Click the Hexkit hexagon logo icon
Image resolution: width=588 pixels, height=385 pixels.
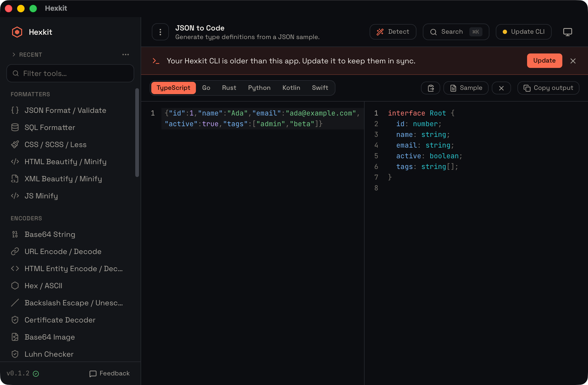(17, 32)
